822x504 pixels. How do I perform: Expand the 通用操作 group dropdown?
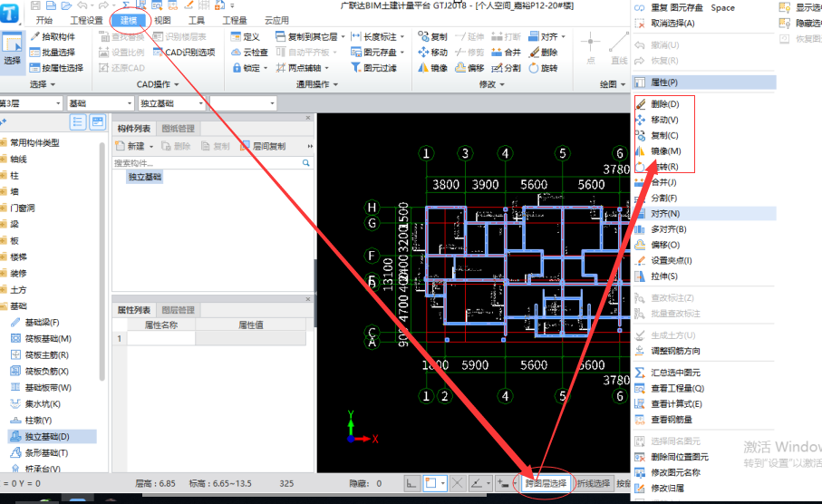point(317,84)
